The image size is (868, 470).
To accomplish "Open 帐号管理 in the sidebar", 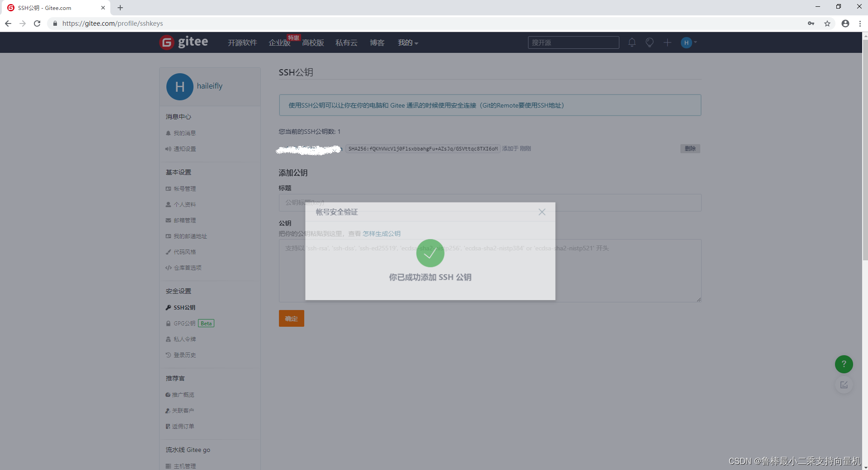I will coord(181,188).
